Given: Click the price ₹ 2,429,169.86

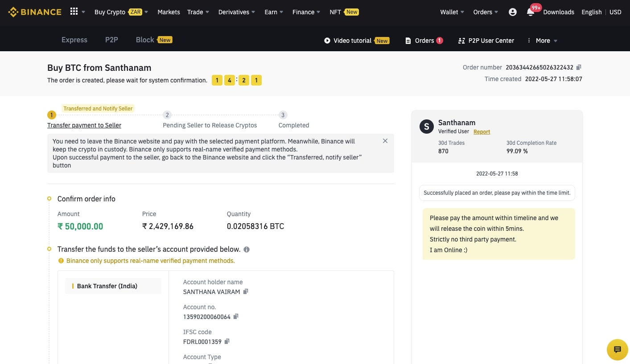Looking at the screenshot, I should click(x=168, y=226).
